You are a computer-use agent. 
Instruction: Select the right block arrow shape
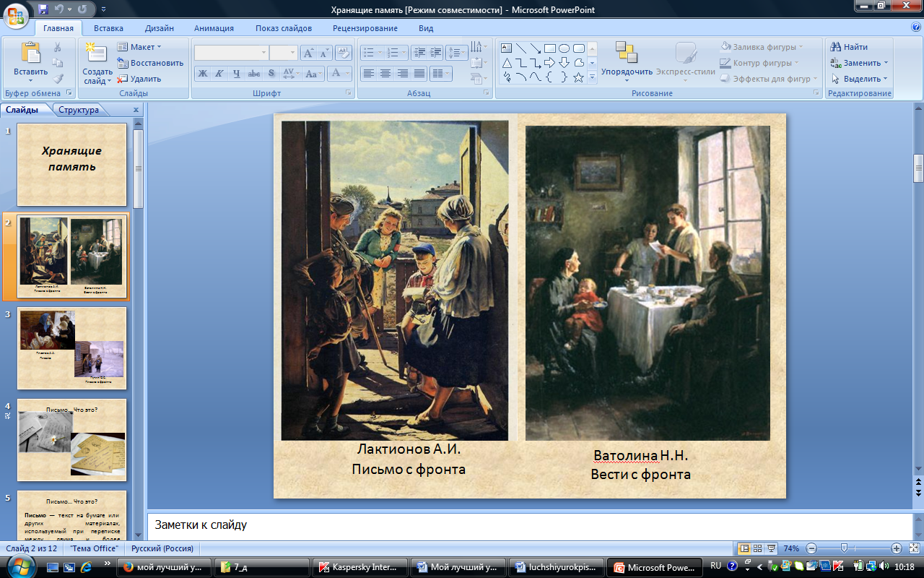coord(550,63)
